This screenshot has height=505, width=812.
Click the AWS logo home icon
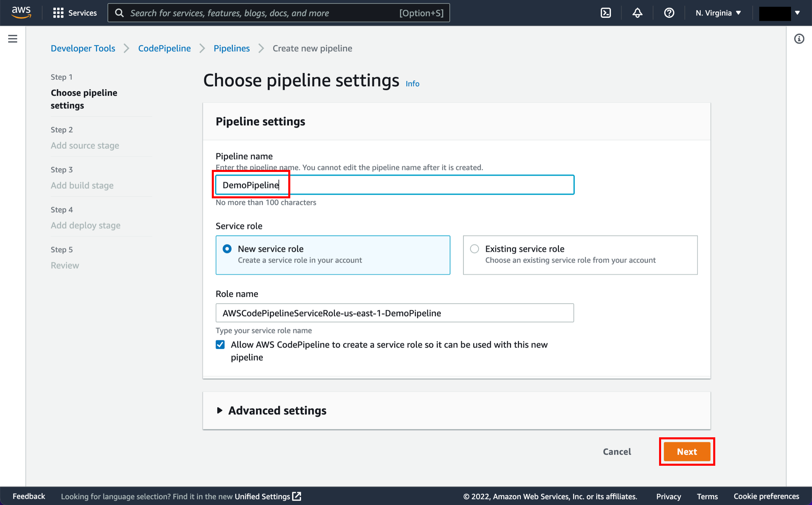point(21,13)
